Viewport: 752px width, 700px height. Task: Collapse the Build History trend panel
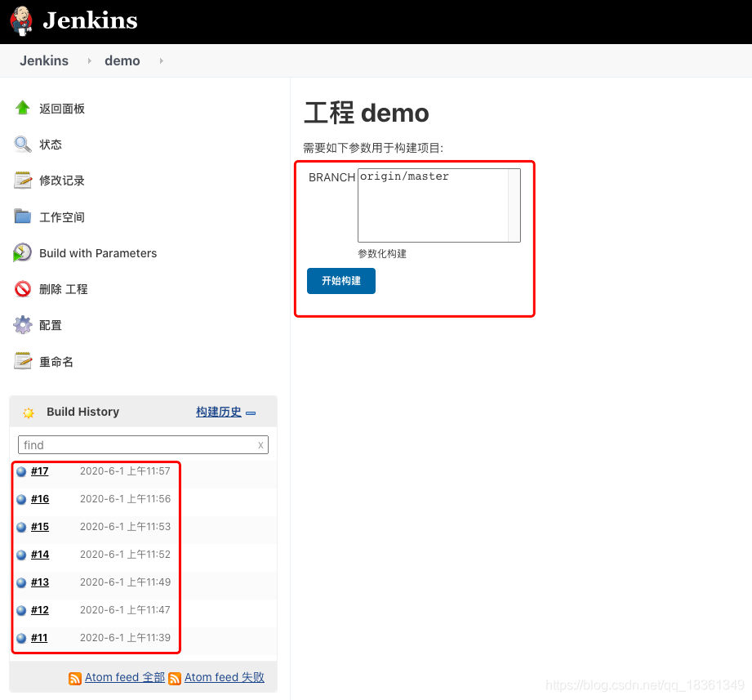tap(251, 412)
